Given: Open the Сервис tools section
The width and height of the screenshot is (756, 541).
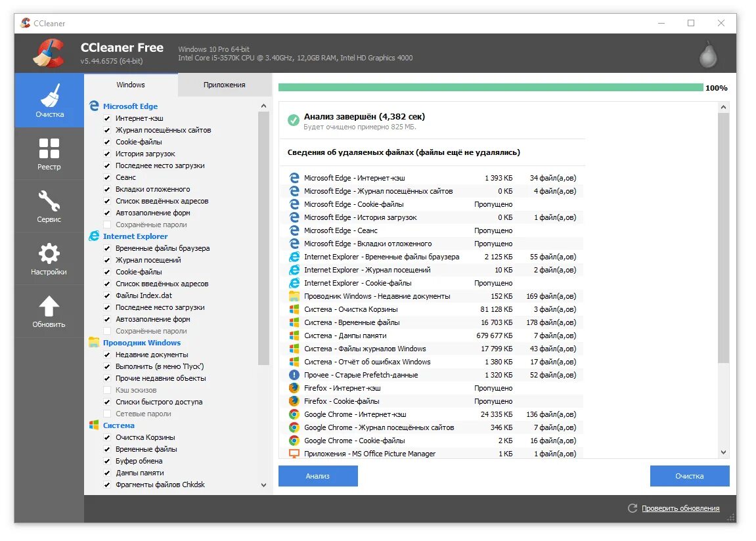Looking at the screenshot, I should tap(49, 207).
